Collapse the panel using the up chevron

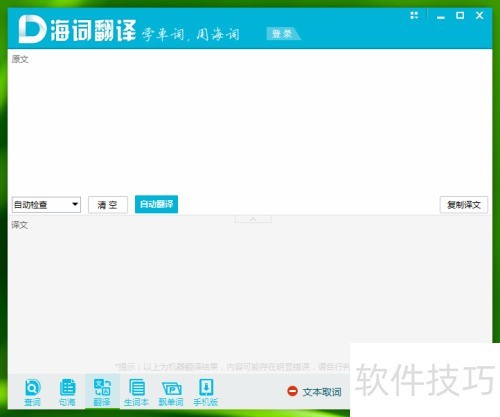pyautogui.click(x=253, y=219)
